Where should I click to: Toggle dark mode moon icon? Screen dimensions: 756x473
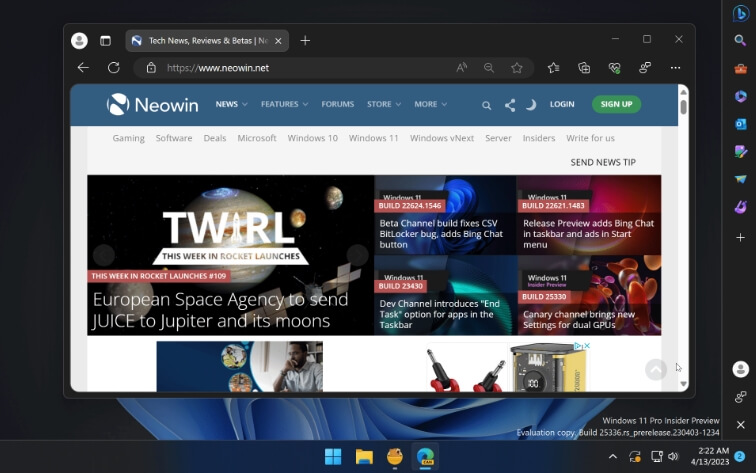click(x=531, y=105)
